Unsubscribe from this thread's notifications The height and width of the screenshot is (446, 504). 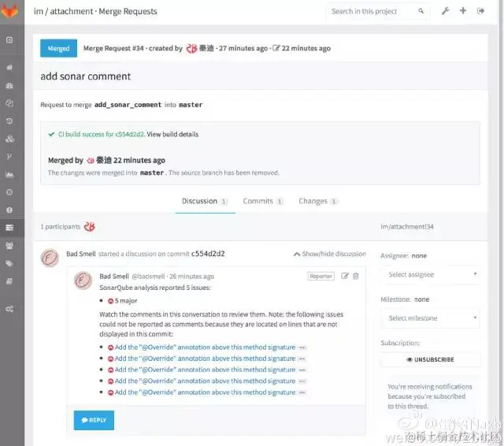(x=431, y=359)
